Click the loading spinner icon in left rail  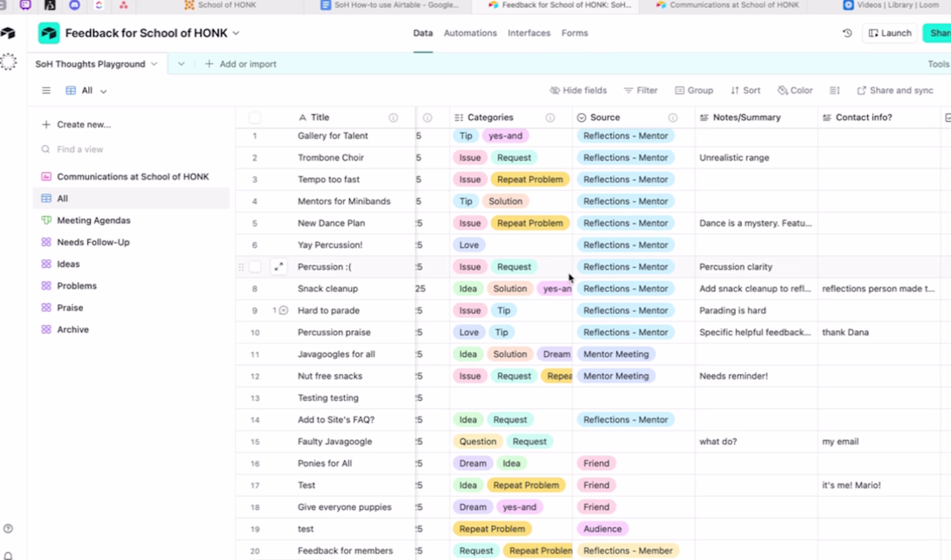coord(9,62)
